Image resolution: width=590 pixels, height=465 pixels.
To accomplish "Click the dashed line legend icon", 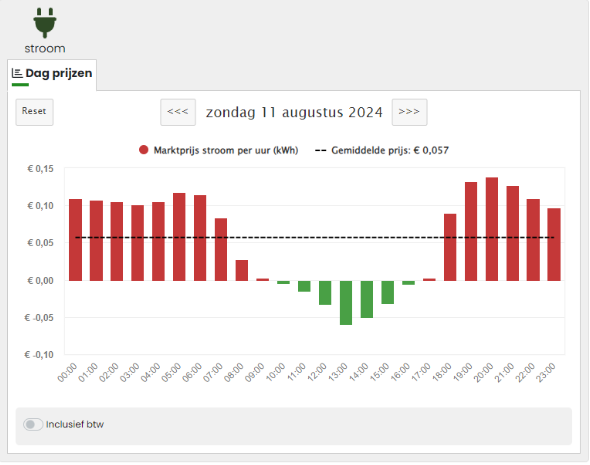I will (321, 150).
